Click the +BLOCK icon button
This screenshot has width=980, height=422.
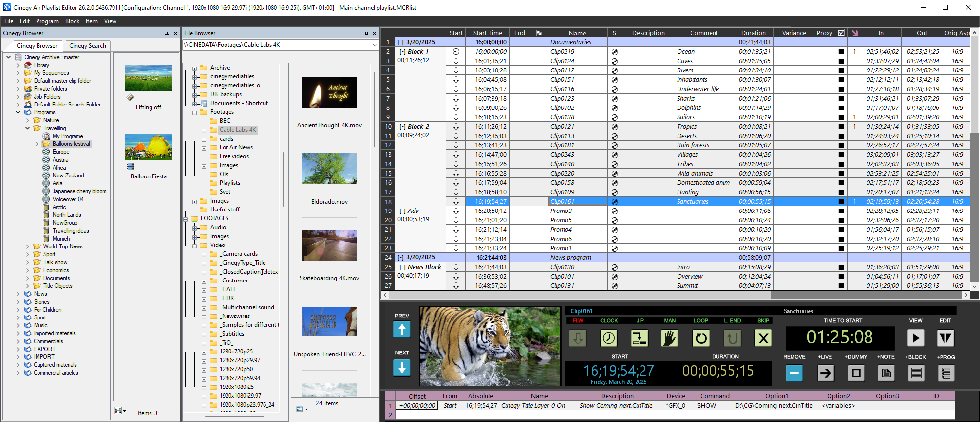click(916, 373)
